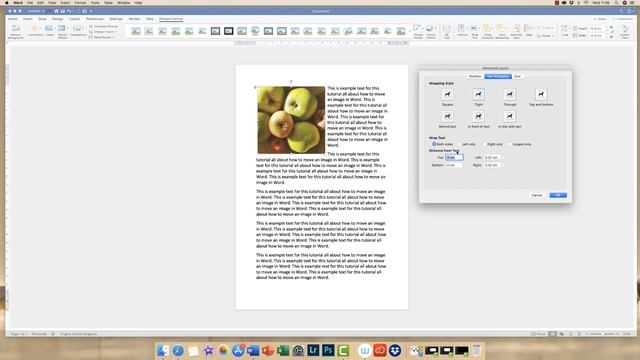The image size is (640, 360).
Task: Click the Send Backward icon in ribbon
Action: tap(502, 31)
